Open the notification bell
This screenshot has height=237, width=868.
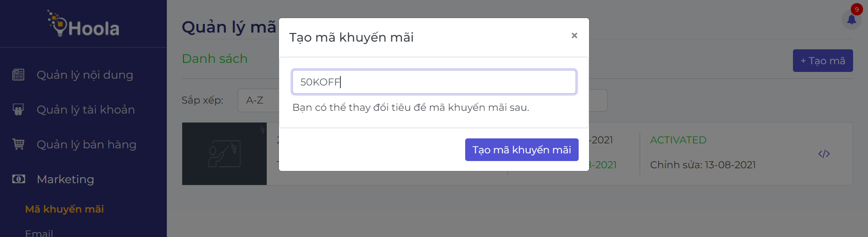point(851,20)
